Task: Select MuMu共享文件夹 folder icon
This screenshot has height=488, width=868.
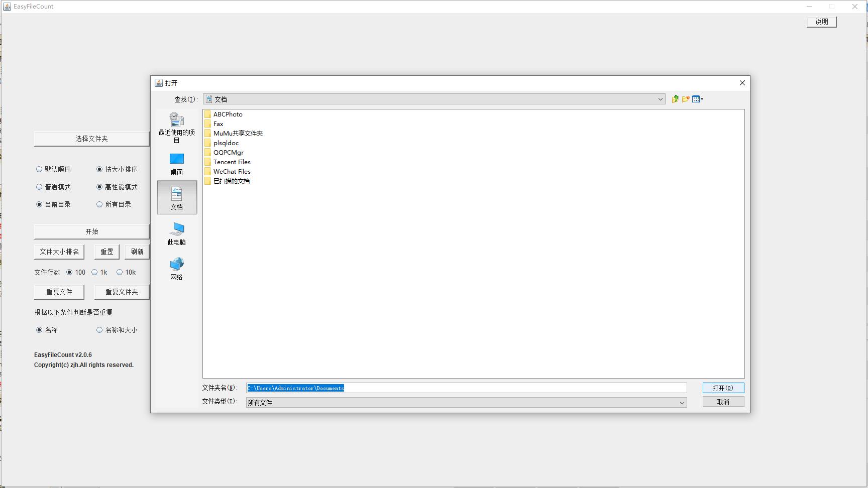Action: (207, 133)
